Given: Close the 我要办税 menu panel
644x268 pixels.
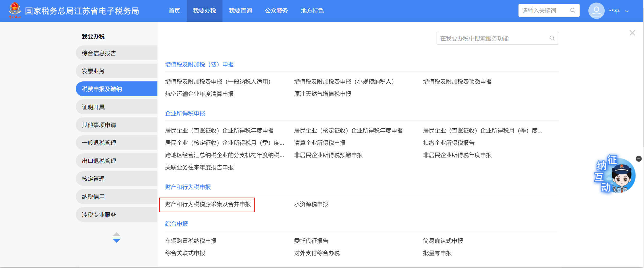Looking at the screenshot, I should click(632, 33).
